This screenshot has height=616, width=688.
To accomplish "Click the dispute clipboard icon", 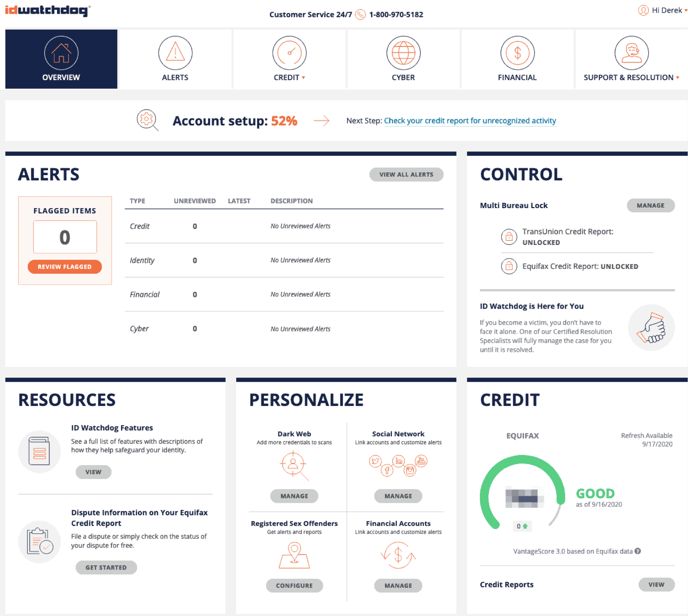I will [x=39, y=542].
